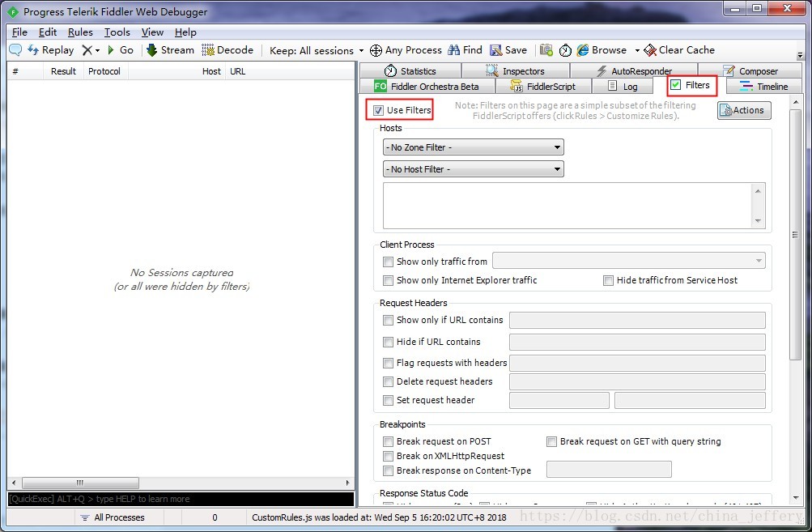Image resolution: width=812 pixels, height=532 pixels.
Task: Click the Content-Type breakpoint text field
Action: click(x=609, y=470)
